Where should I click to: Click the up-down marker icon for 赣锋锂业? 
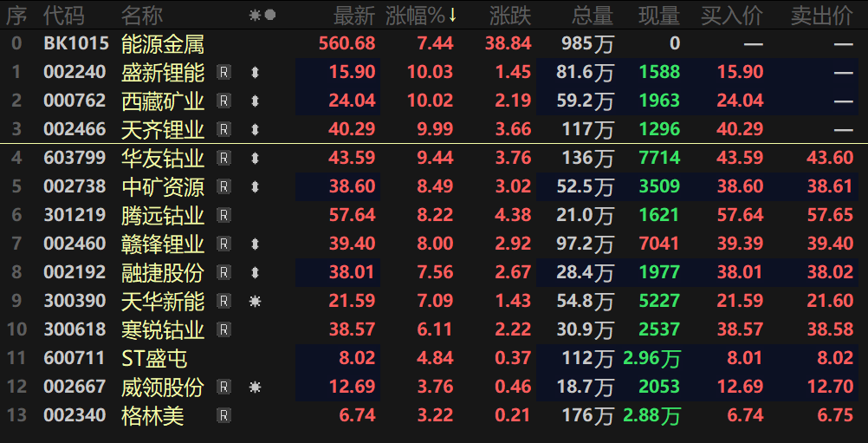tap(255, 244)
